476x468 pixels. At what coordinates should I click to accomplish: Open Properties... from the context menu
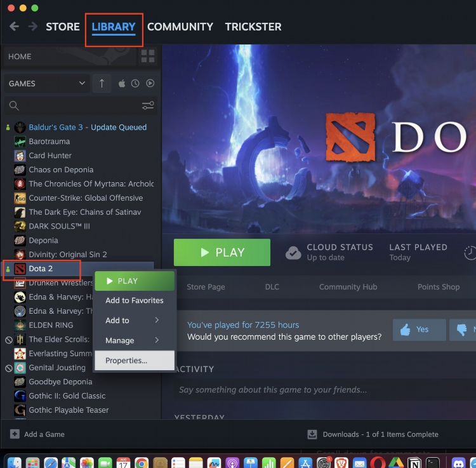135,361
